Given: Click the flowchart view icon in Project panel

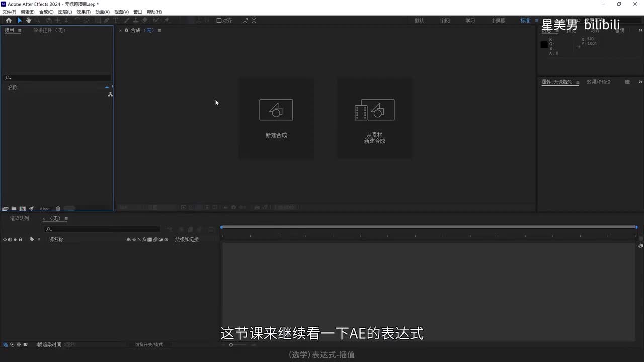Looking at the screenshot, I should pos(110,94).
